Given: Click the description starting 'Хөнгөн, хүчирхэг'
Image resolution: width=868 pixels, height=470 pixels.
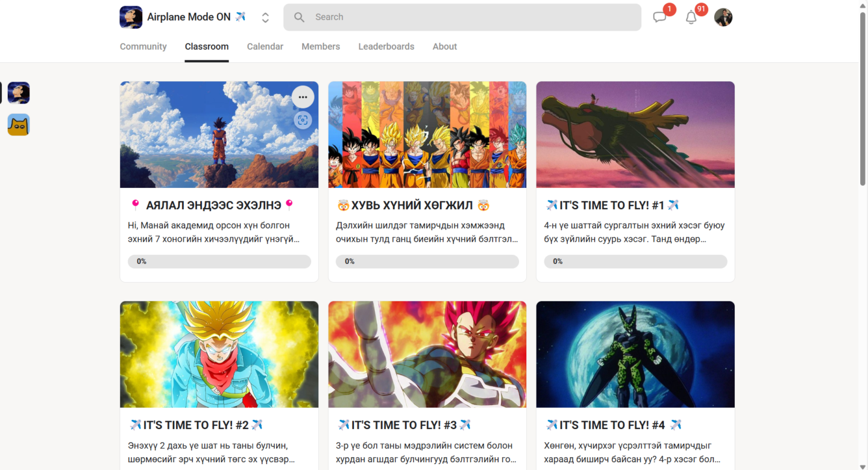Looking at the screenshot, I should coord(632,453).
